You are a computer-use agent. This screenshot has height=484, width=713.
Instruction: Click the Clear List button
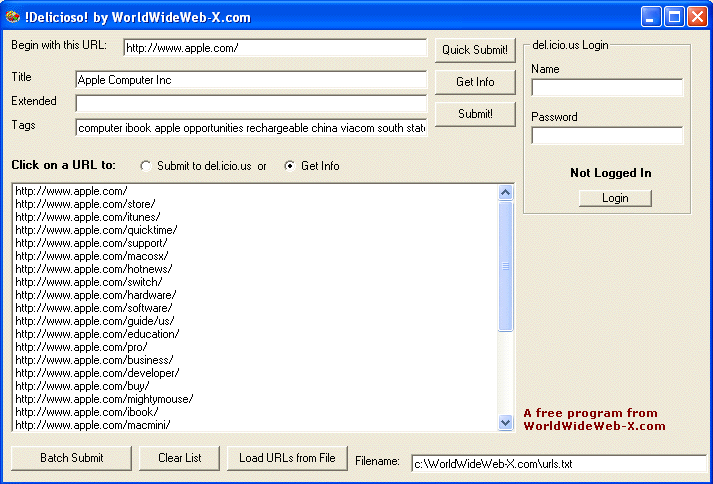click(x=179, y=458)
